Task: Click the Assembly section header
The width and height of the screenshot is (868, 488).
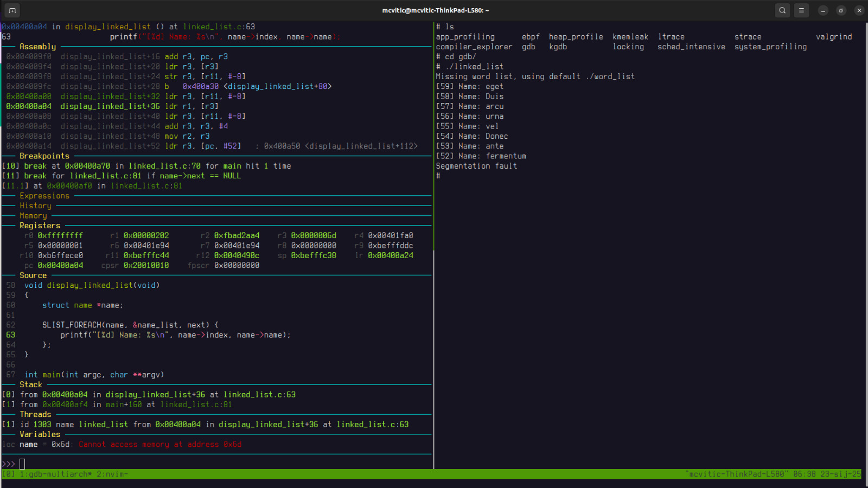Action: [37, 47]
